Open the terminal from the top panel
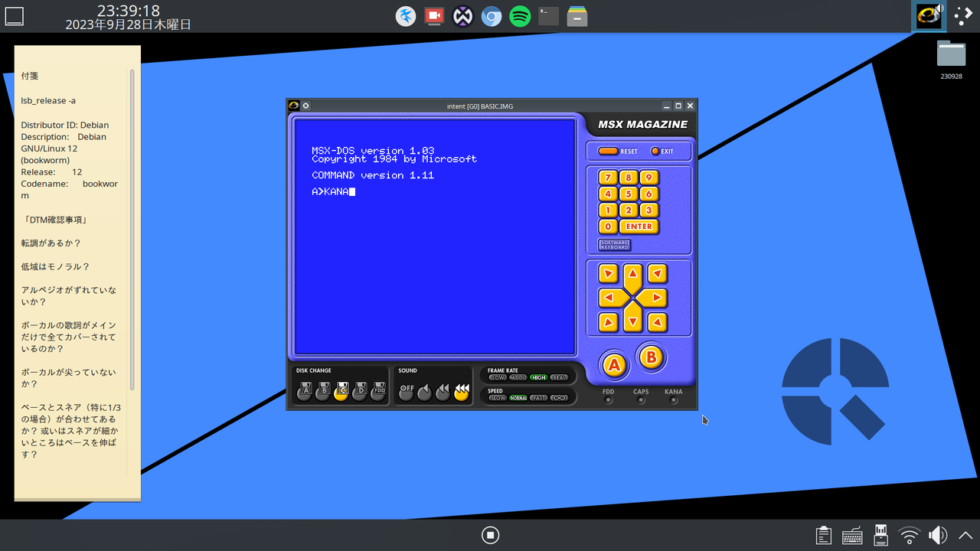The image size is (980, 551). [x=548, y=16]
